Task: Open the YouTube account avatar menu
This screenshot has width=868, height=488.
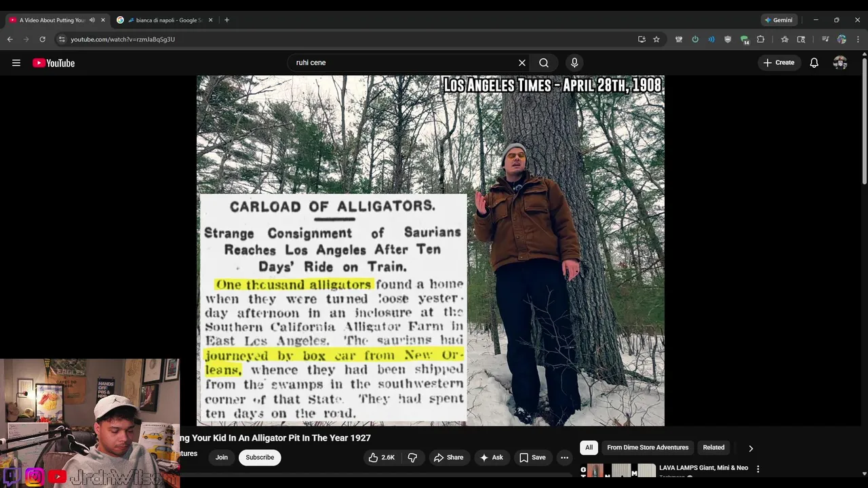Action: (840, 62)
